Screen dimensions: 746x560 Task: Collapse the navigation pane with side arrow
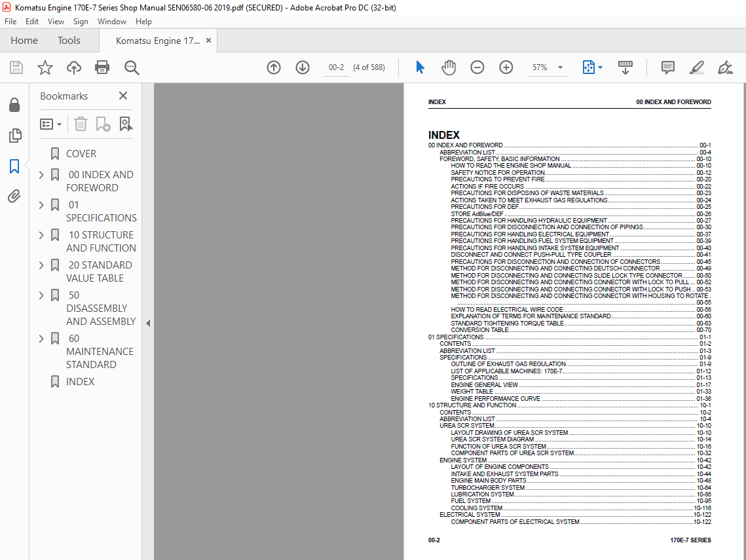(148, 323)
